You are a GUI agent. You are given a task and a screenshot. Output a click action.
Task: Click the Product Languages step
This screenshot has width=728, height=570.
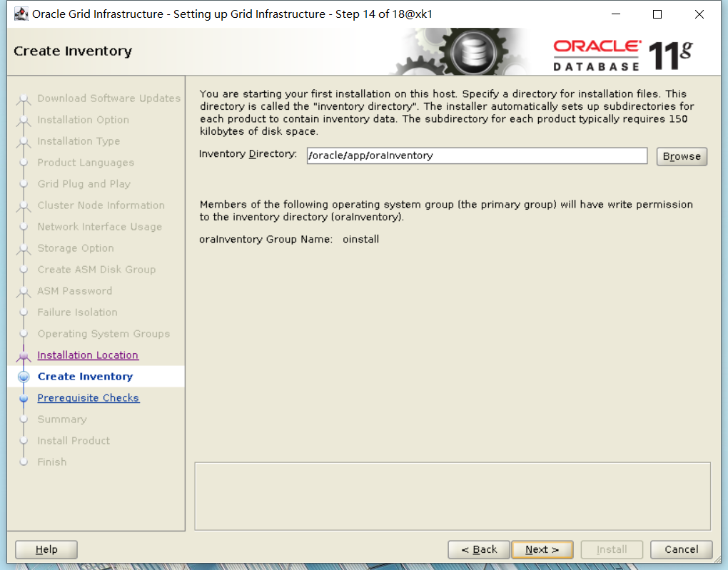[x=86, y=163]
